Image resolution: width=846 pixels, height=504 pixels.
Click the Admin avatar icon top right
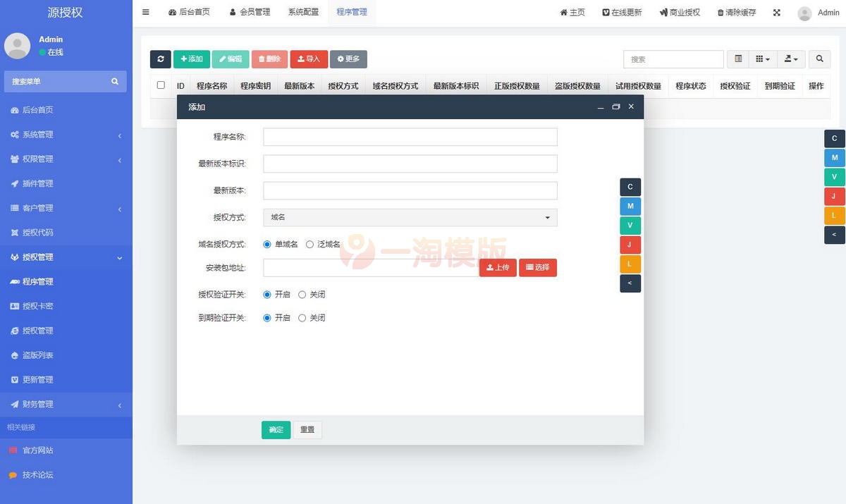[x=804, y=12]
